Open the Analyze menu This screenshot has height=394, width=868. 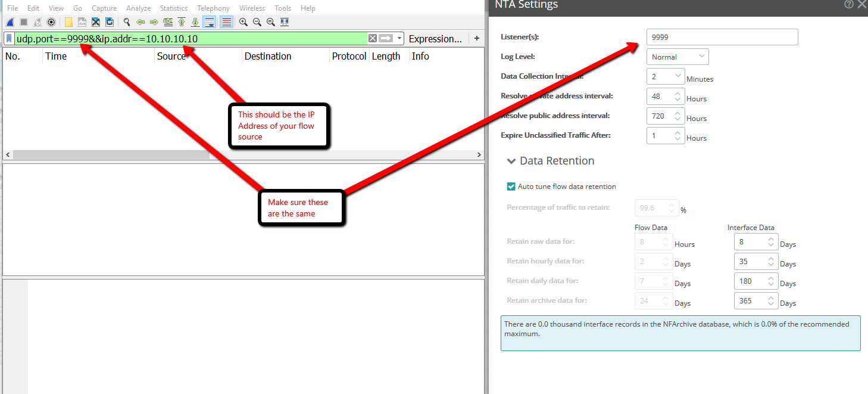[x=138, y=8]
